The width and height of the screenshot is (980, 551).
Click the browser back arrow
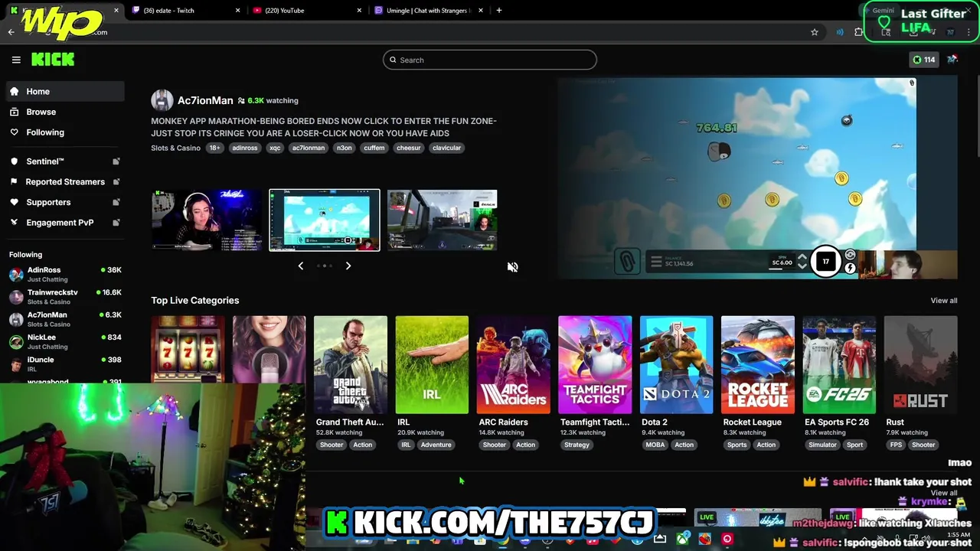tap(11, 32)
